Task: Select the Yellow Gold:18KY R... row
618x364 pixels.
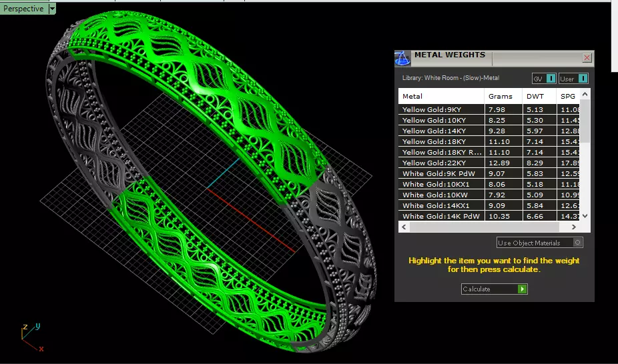Action: tap(489, 152)
